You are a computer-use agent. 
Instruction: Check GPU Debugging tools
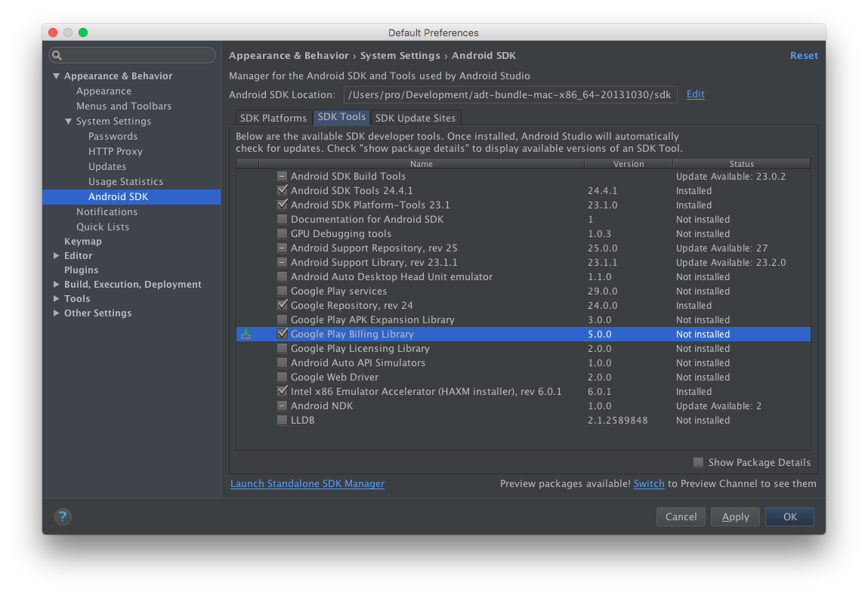pos(283,233)
